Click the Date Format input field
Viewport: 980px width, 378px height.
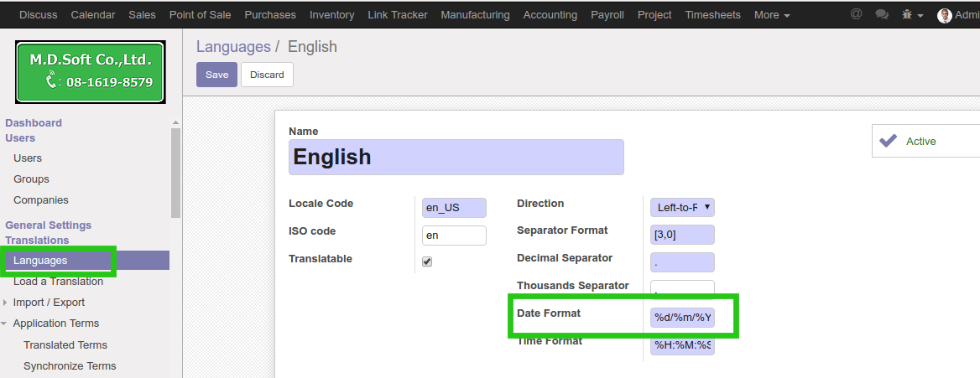coord(682,318)
